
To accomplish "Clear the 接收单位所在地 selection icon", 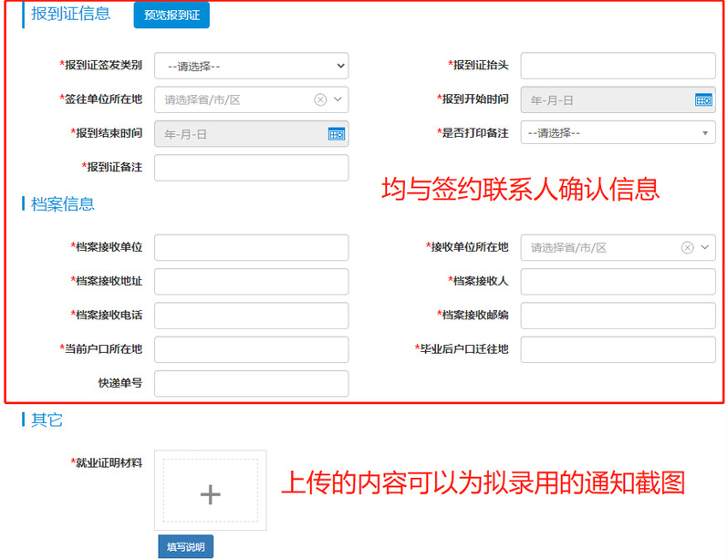I will point(687,247).
